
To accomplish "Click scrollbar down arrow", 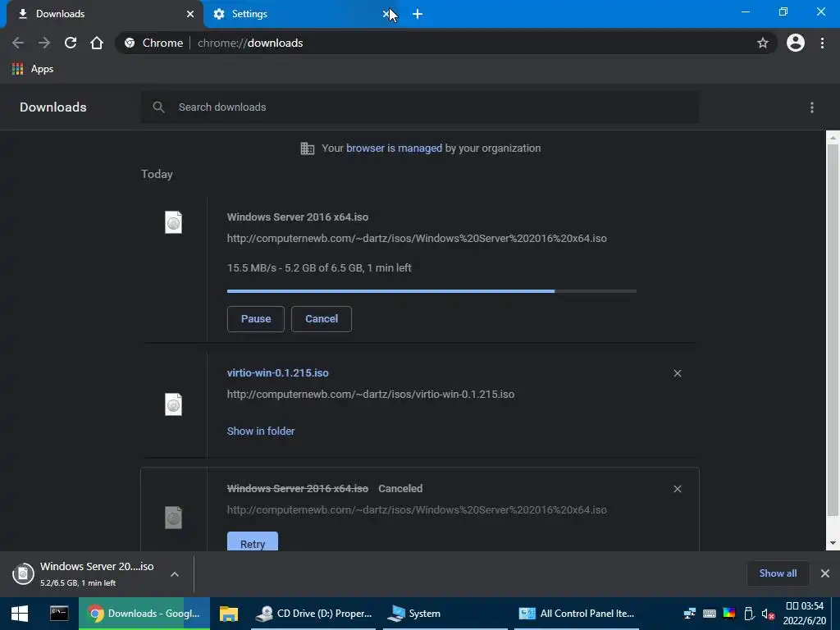I will [x=833, y=543].
